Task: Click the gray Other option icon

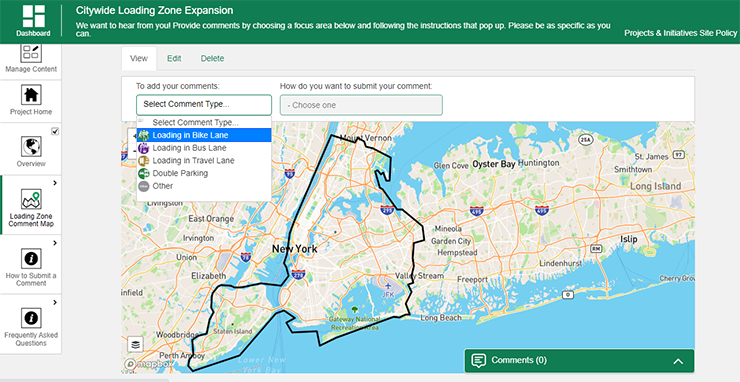Action: [x=144, y=187]
